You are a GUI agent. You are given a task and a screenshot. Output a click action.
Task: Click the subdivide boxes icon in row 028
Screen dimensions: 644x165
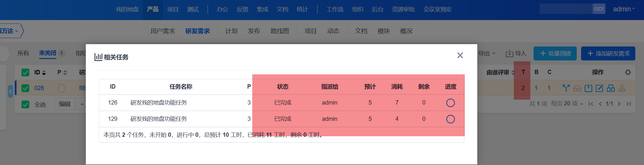coord(610,88)
